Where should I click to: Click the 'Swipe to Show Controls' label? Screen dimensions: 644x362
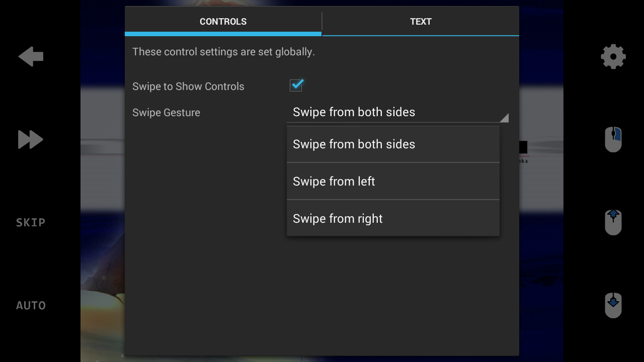pos(188,86)
